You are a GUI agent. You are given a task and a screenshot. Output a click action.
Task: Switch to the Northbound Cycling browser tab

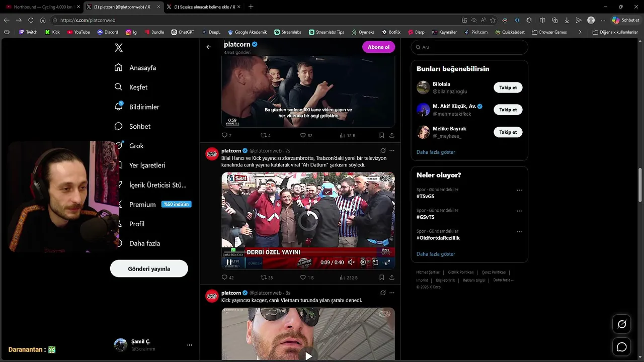pyautogui.click(x=43, y=7)
